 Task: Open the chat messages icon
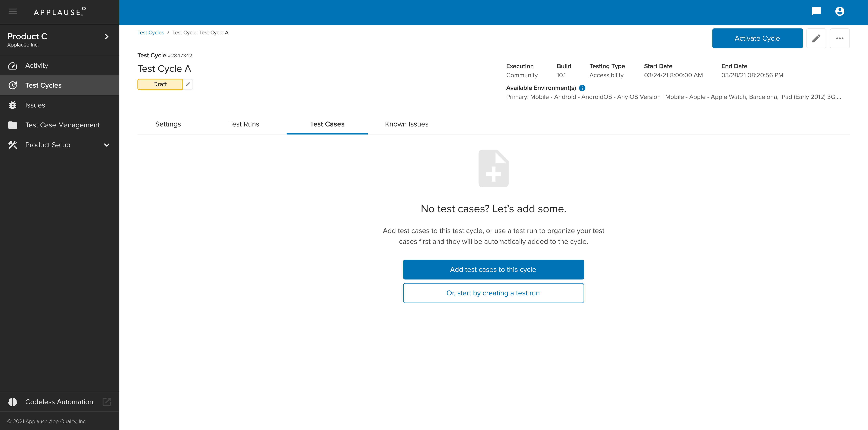[816, 11]
